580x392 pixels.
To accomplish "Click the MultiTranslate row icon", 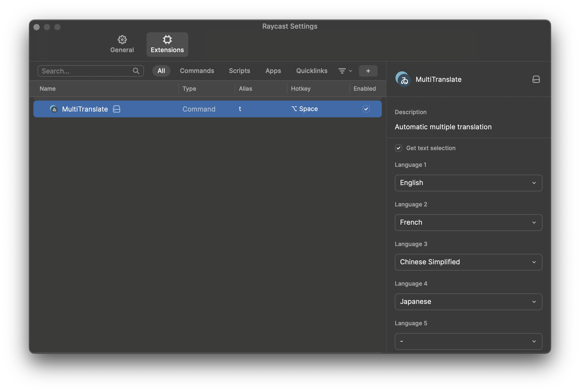I will (53, 109).
